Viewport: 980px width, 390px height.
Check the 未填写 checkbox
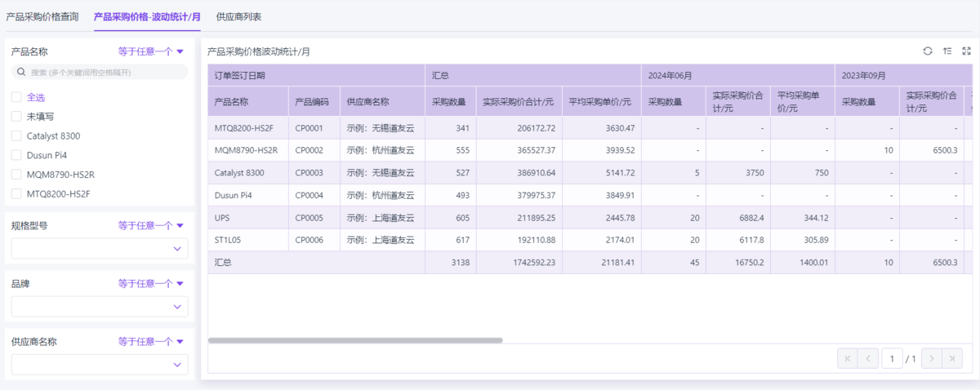(x=16, y=116)
